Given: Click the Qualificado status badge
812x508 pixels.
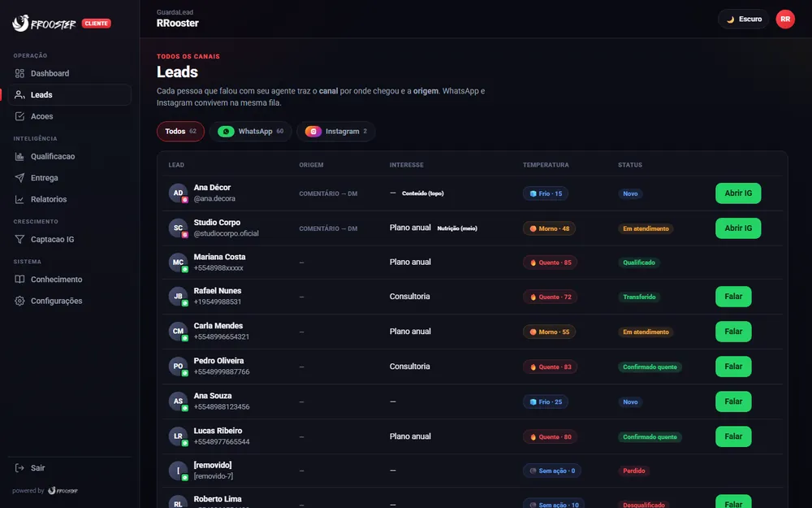Looking at the screenshot, I should pyautogui.click(x=639, y=263).
